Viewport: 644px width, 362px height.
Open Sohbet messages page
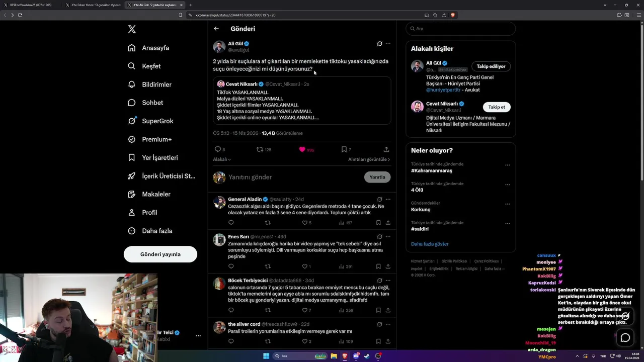tap(145, 103)
